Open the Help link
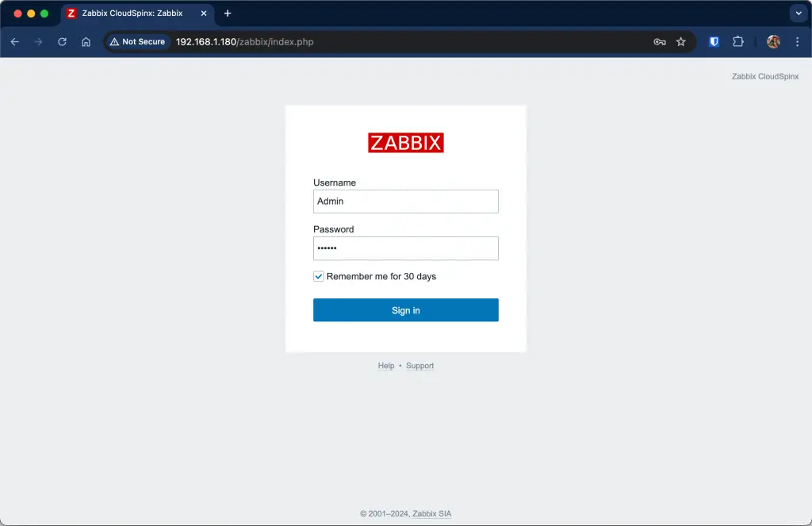 (x=386, y=366)
